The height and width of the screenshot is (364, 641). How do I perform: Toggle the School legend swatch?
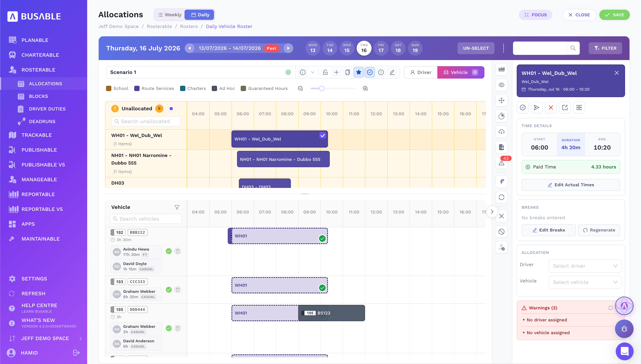[109, 89]
